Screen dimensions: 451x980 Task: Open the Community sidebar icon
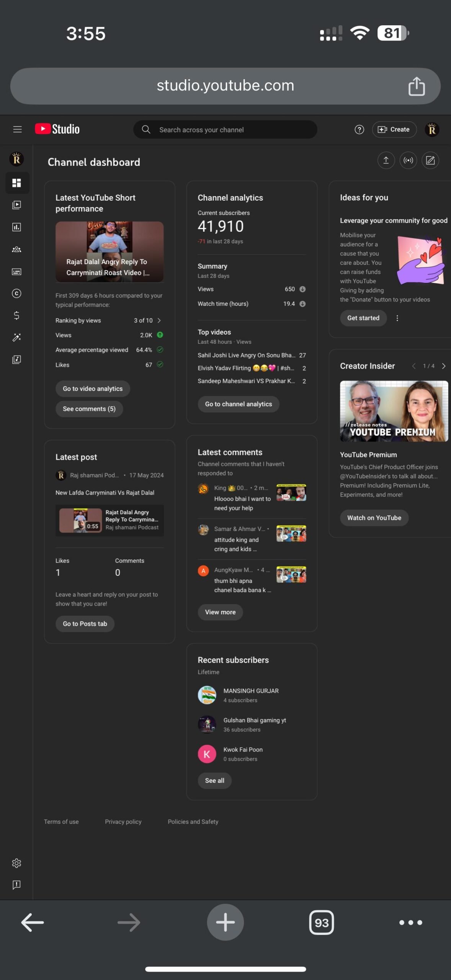(16, 250)
